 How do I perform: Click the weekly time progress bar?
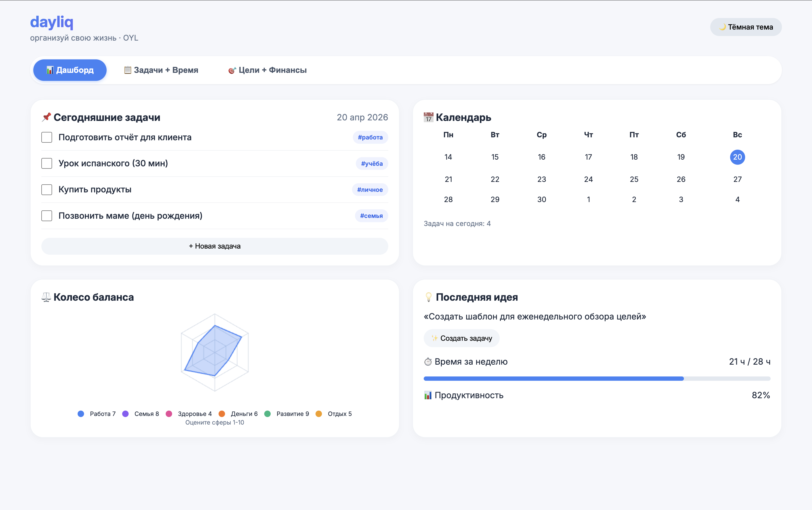597,378
